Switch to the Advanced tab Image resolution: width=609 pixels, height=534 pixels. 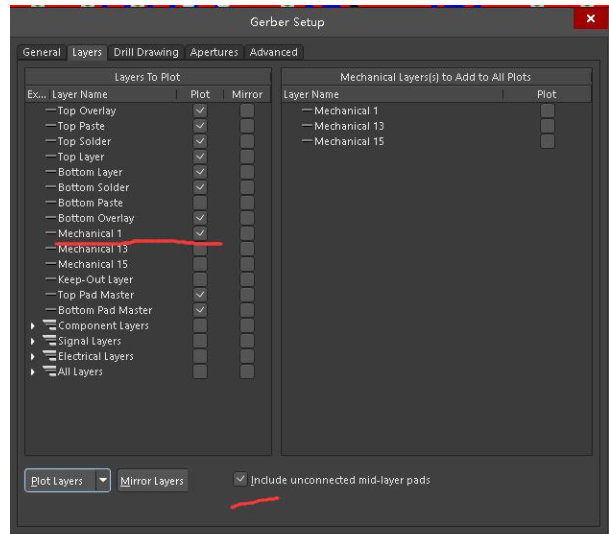[x=273, y=52]
